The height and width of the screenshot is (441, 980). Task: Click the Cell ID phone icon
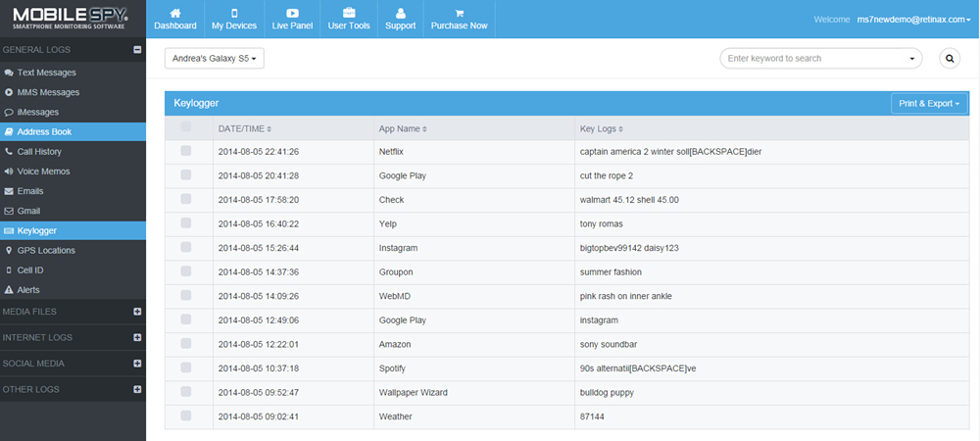(x=9, y=270)
